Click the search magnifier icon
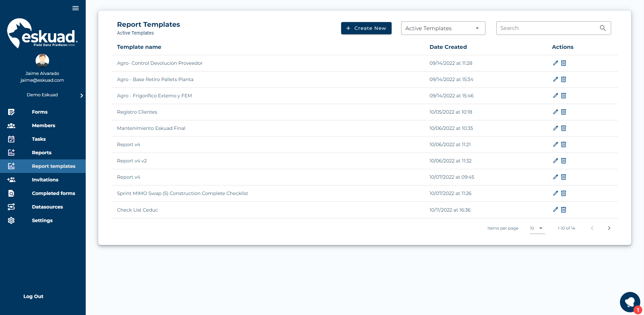 coord(603,28)
